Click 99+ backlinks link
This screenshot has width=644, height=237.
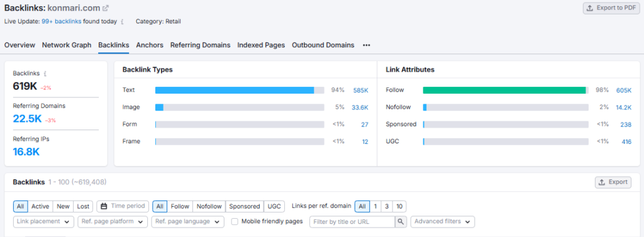pyautogui.click(x=61, y=21)
